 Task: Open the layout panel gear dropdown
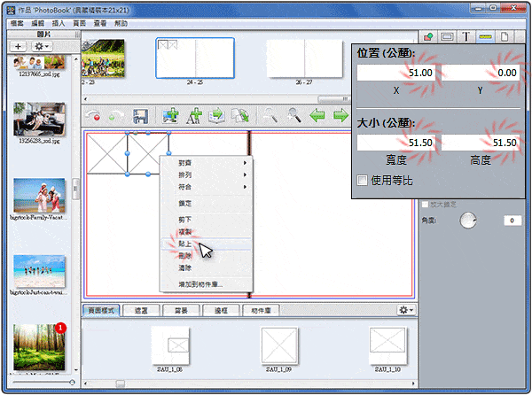click(406, 310)
